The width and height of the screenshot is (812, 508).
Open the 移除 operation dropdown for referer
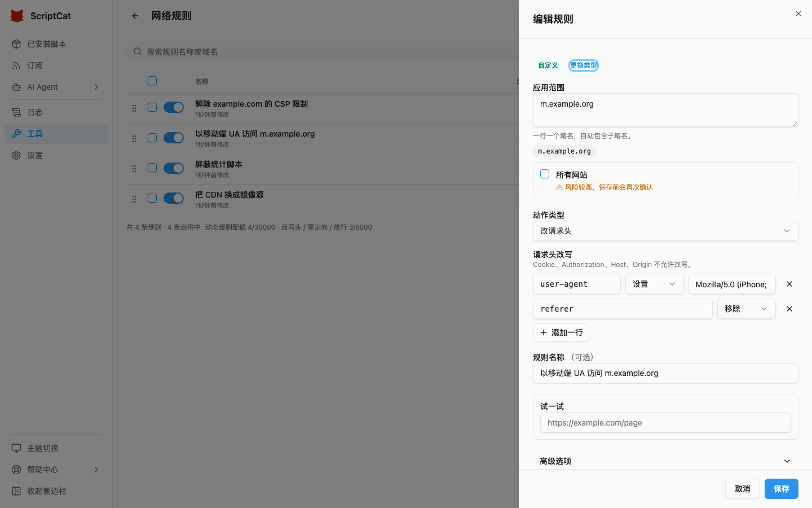pyautogui.click(x=746, y=309)
